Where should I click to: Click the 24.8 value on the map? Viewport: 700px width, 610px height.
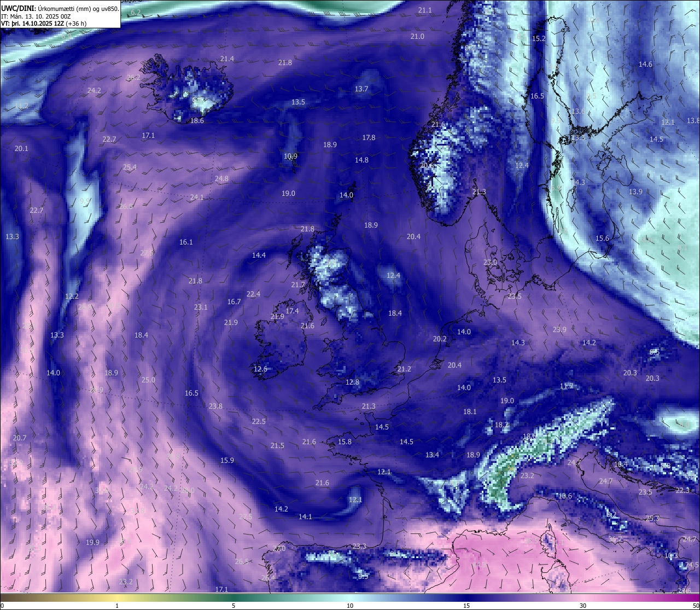point(221,178)
